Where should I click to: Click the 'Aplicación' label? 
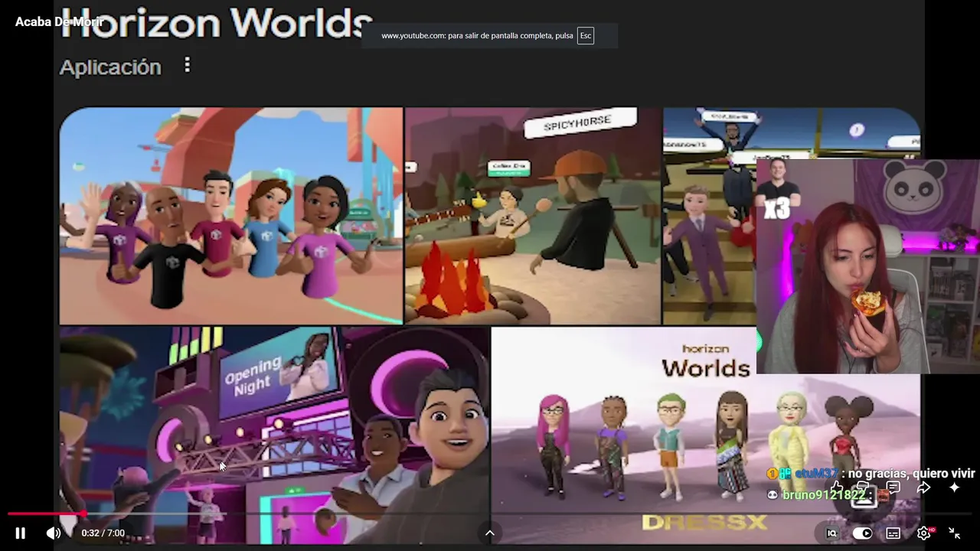pos(110,67)
